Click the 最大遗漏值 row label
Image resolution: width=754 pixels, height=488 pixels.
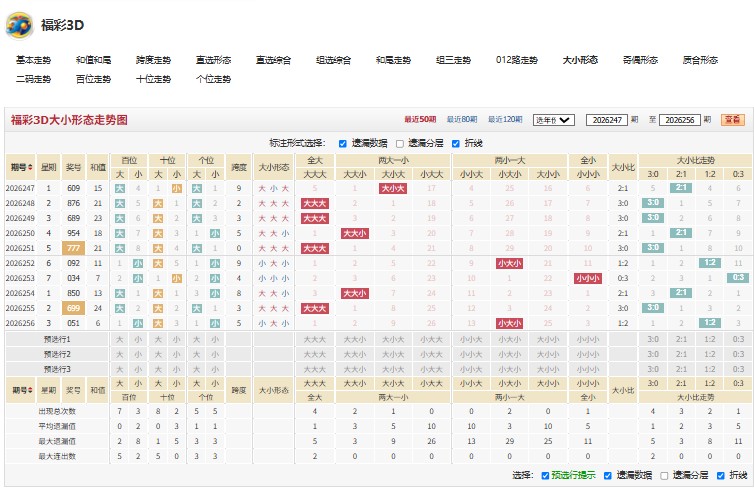pos(57,441)
